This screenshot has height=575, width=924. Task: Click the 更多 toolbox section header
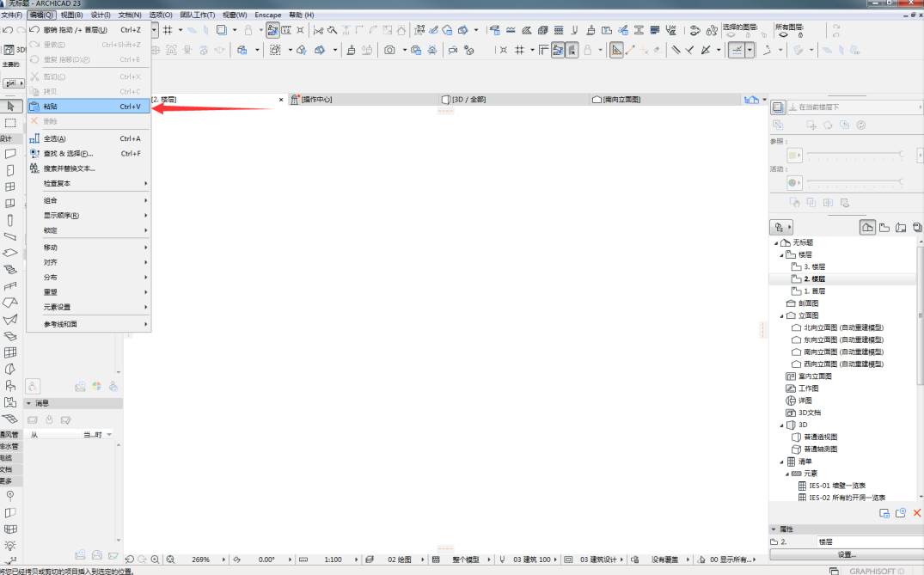[11, 481]
